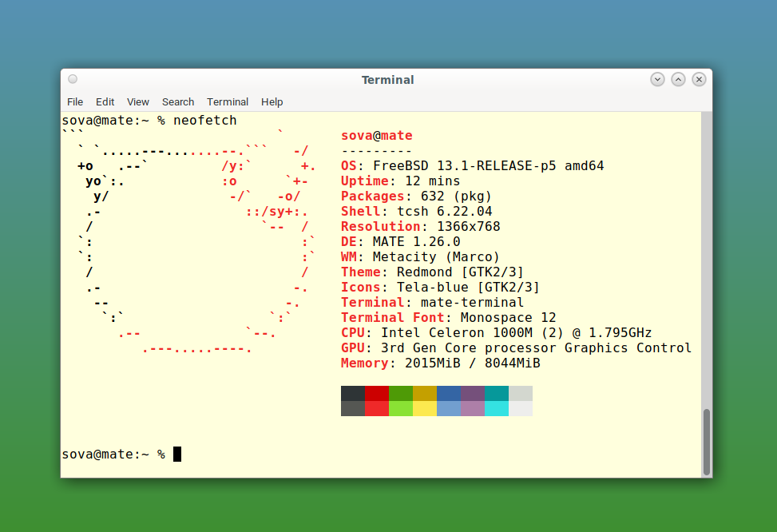Open the Terminal menu
Screen dimensions: 777x532
[x=228, y=101]
